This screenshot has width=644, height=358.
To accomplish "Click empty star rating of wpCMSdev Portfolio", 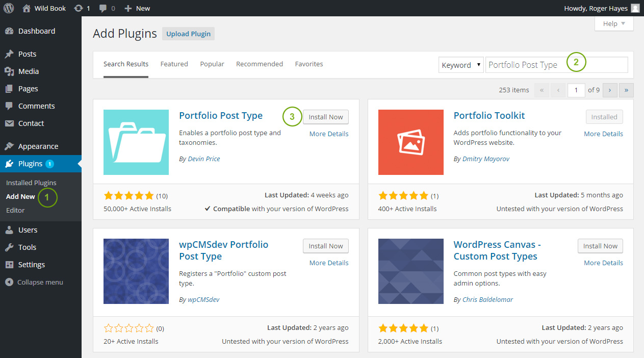I will pos(128,328).
